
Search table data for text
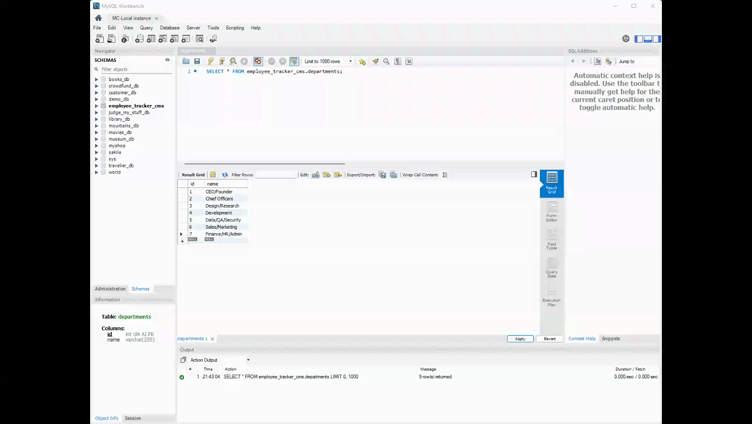coord(200,39)
